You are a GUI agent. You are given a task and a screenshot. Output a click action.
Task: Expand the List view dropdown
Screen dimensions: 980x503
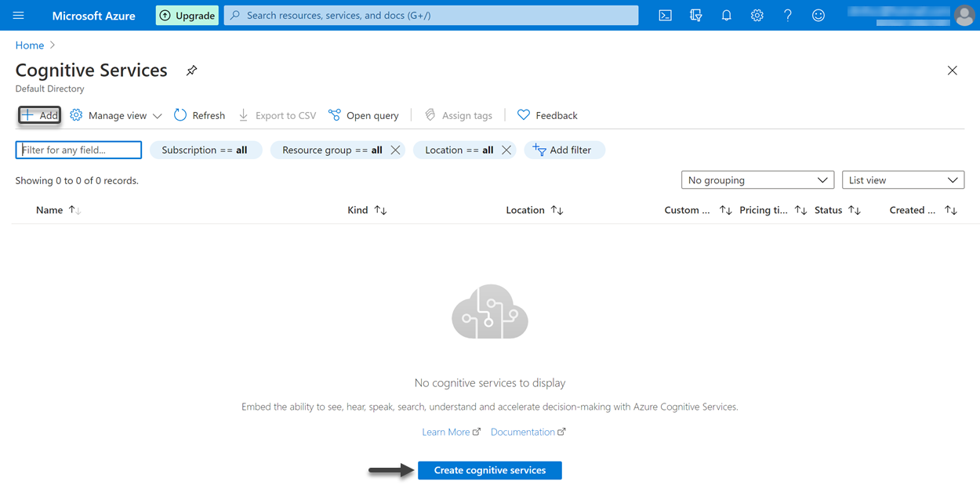[902, 180]
